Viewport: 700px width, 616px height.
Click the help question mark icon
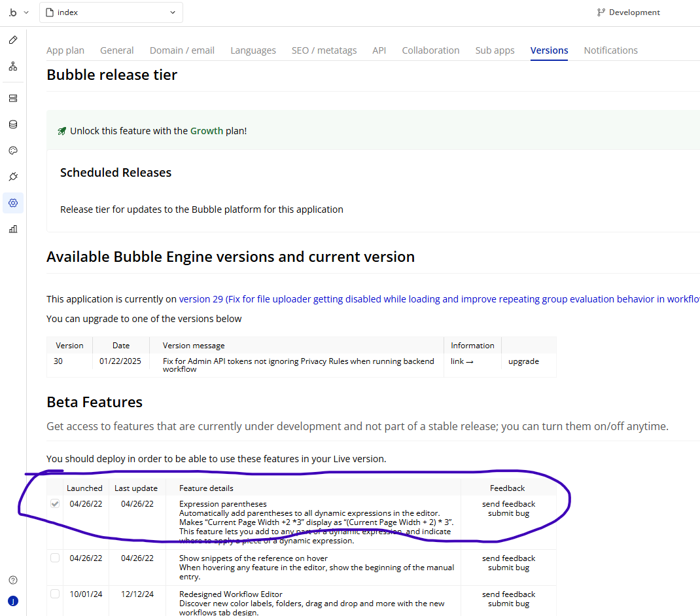point(13,580)
